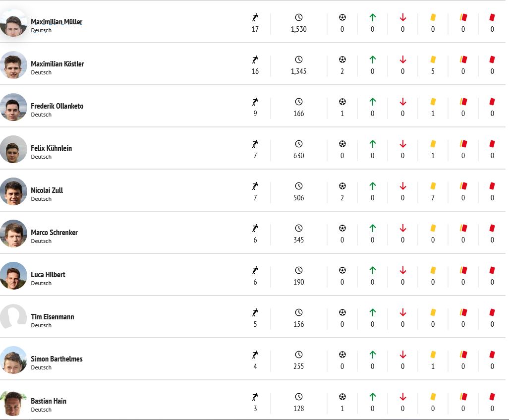Image resolution: width=509 pixels, height=420 pixels.
Task: Select the Bastian Hain name link
Action: (x=49, y=401)
